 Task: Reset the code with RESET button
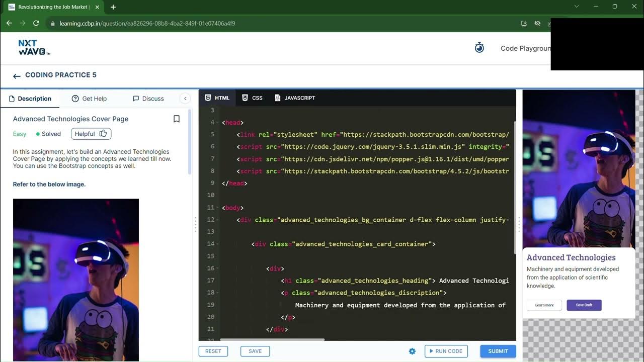213,351
